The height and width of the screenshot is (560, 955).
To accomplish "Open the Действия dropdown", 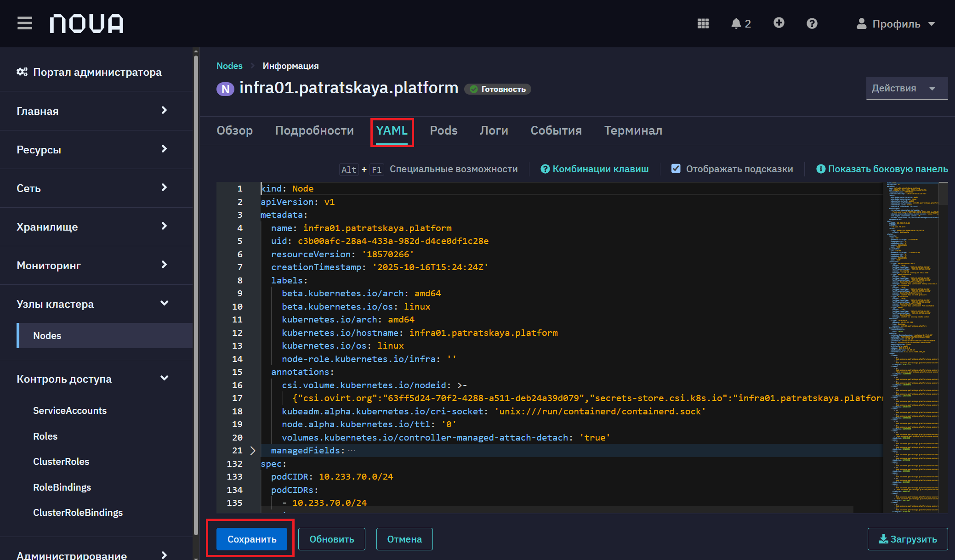I will tap(907, 88).
